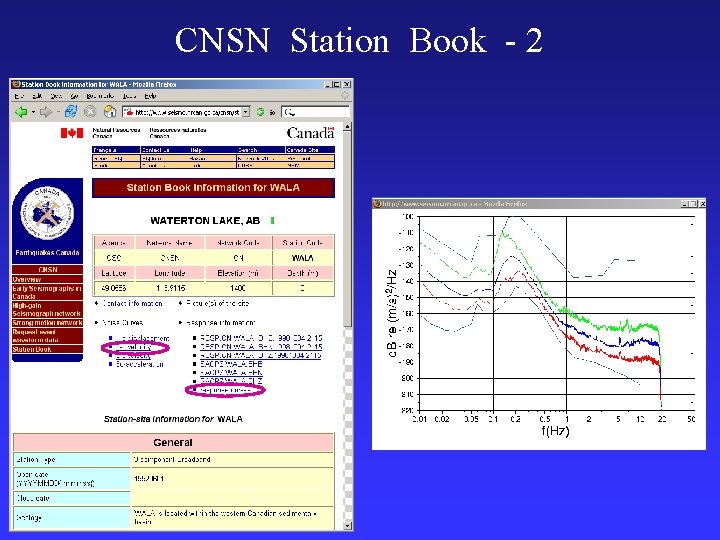Click the page scrollbar up arrow
Viewport: 720px width, 540px height.
(347, 126)
